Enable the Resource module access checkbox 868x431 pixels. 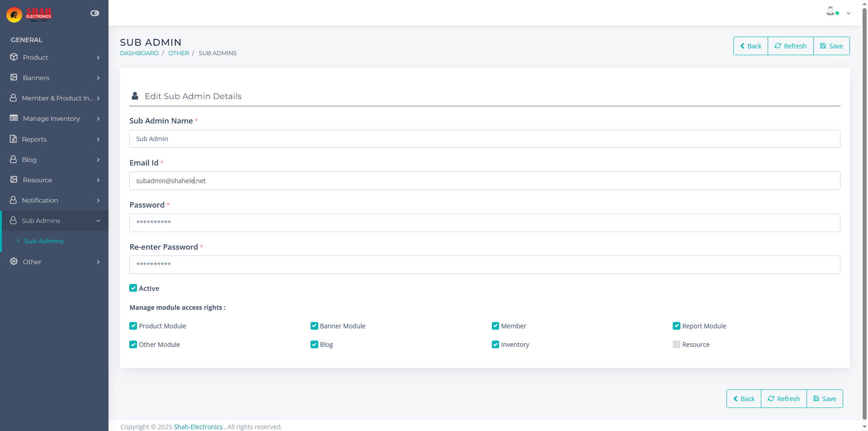(676, 345)
